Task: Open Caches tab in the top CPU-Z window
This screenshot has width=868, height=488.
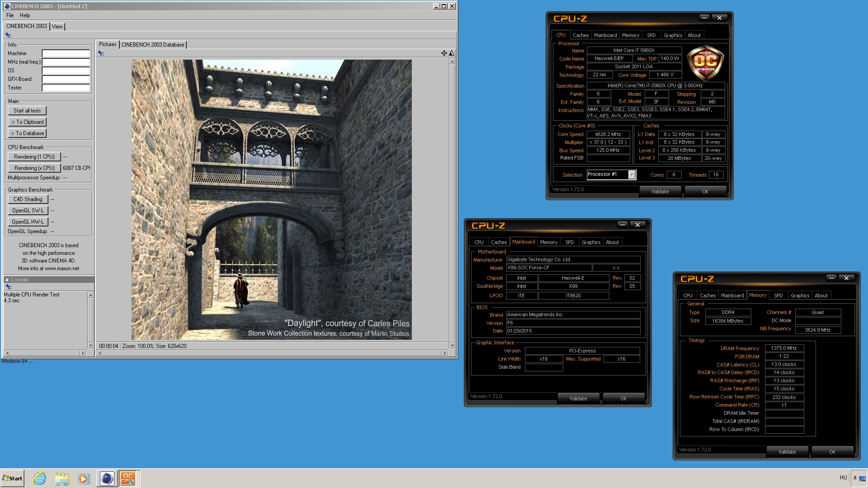Action: (580, 35)
